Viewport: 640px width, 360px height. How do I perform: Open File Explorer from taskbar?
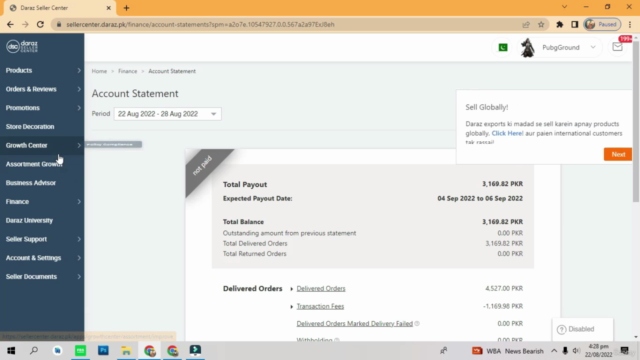pos(126,351)
